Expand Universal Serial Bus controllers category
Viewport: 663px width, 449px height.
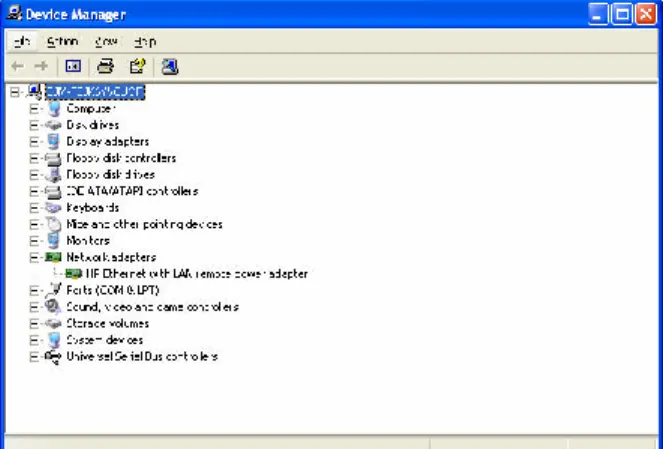pos(34,356)
